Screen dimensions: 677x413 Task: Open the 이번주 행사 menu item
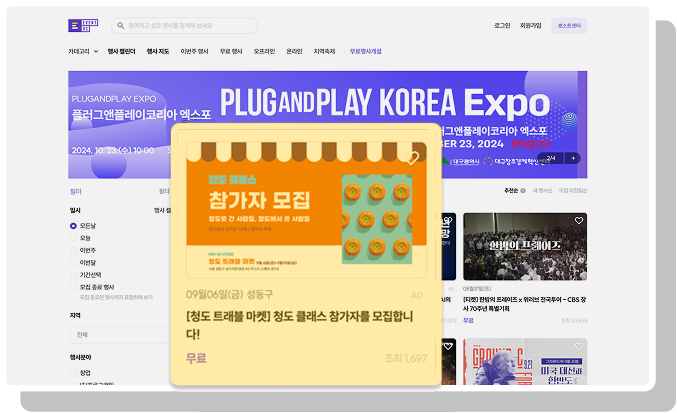[x=194, y=51]
